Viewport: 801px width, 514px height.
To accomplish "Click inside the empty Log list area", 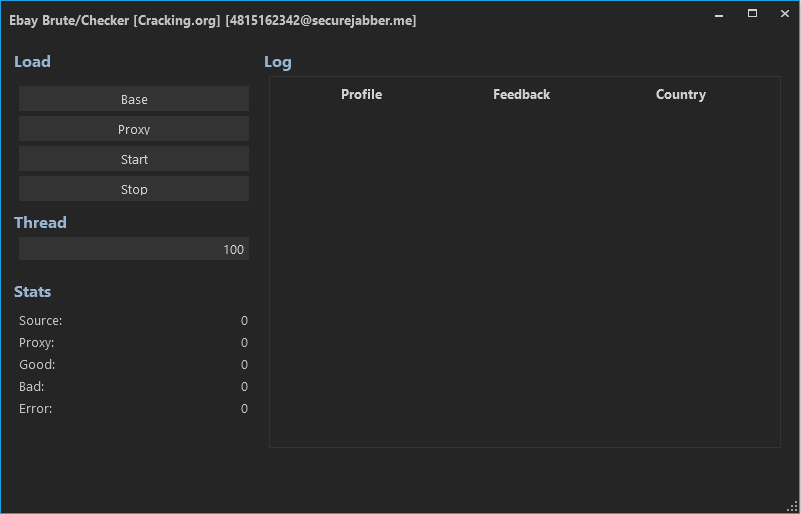I will tap(524, 280).
